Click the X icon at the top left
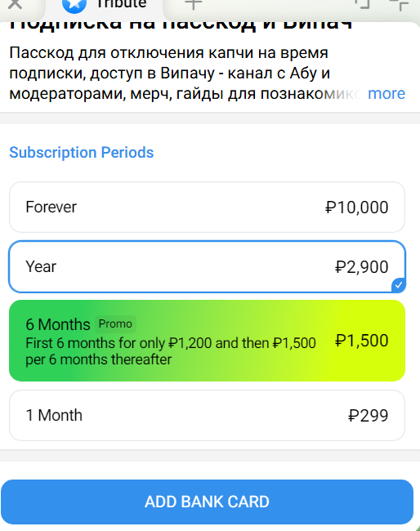Screen dimensions: 420x531 (15, 4)
